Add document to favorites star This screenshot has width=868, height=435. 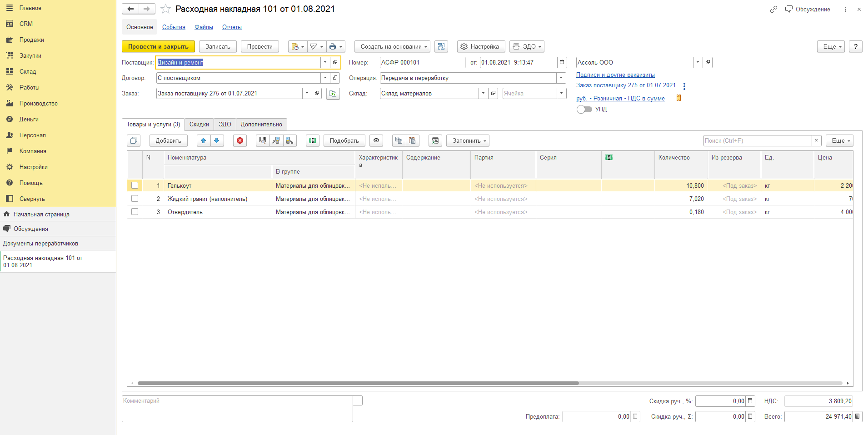[x=166, y=9]
